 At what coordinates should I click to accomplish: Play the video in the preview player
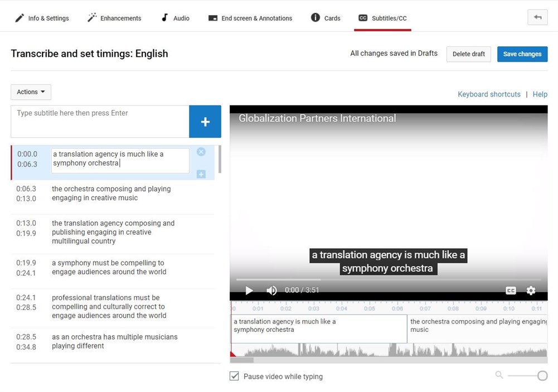pyautogui.click(x=249, y=291)
